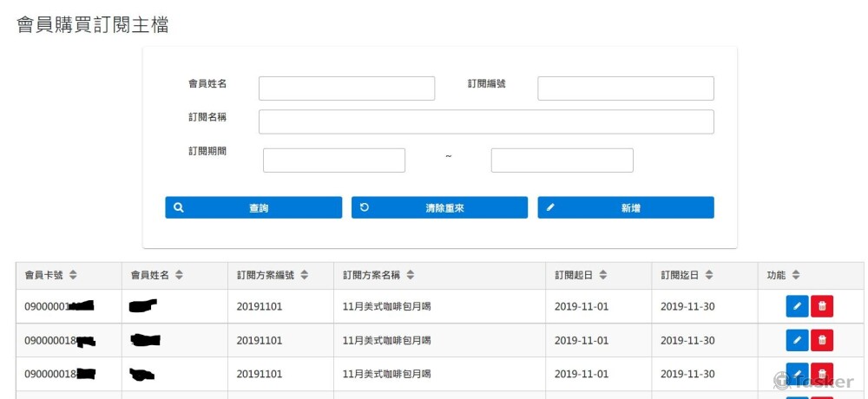Sort by 訂閱迄日 column sort arrows
868x399 pixels.
coord(709,275)
